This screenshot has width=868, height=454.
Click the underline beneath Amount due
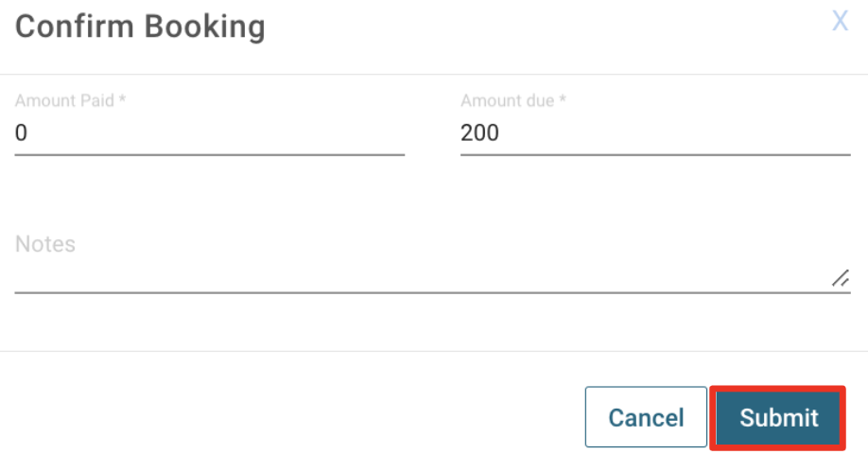pyautogui.click(x=654, y=153)
